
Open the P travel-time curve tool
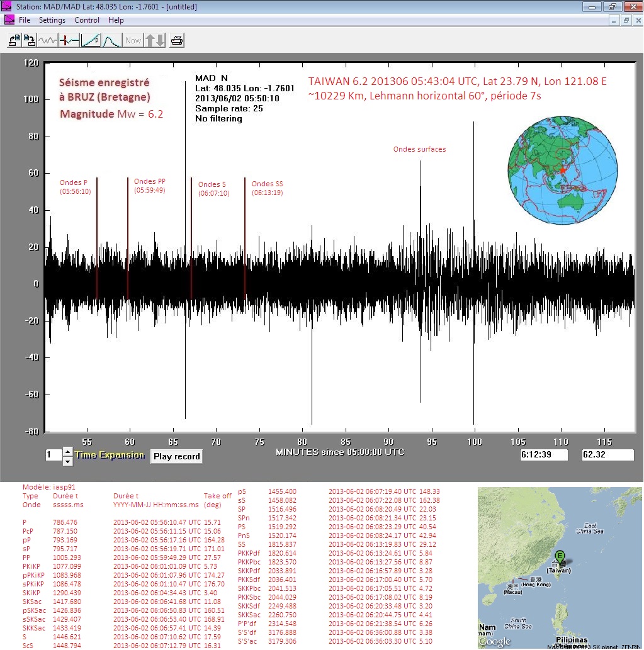tap(91, 41)
